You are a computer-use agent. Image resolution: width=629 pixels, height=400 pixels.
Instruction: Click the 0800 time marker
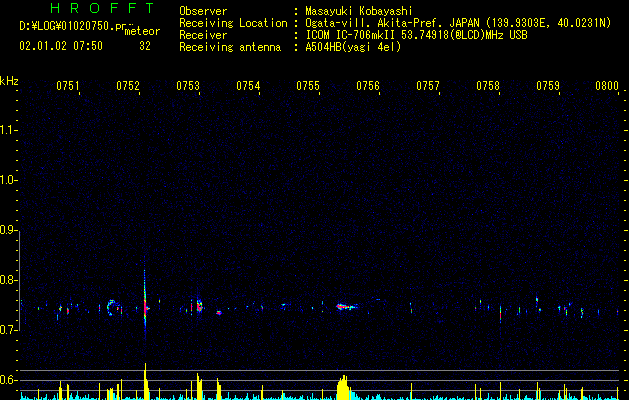607,86
